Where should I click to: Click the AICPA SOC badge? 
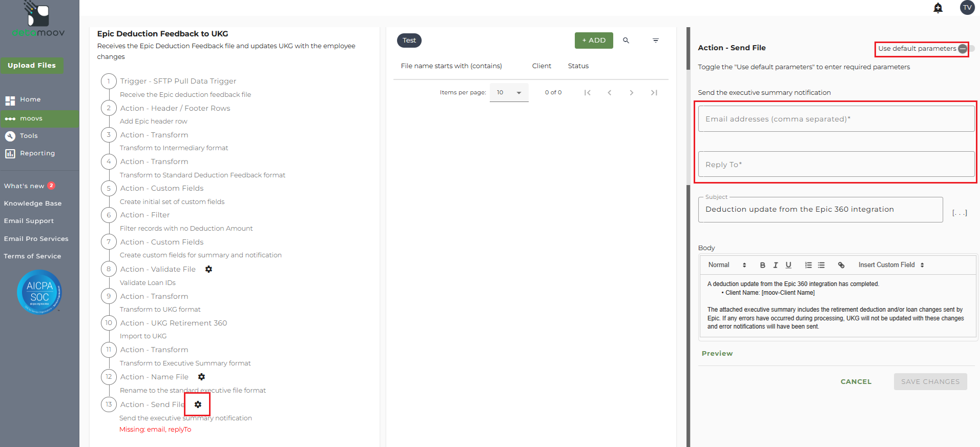[x=39, y=292]
